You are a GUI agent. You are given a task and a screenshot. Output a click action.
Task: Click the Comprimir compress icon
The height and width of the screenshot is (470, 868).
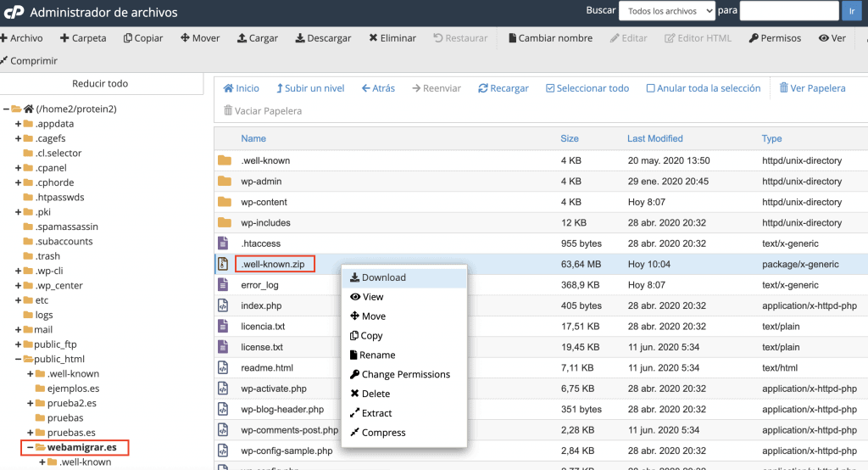point(4,60)
